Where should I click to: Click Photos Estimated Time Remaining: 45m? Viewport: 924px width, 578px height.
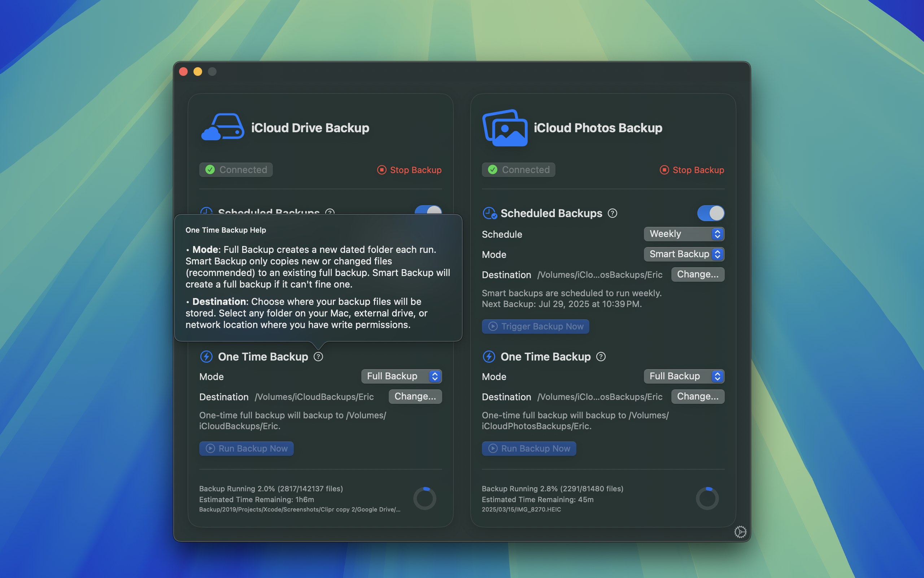(537, 500)
